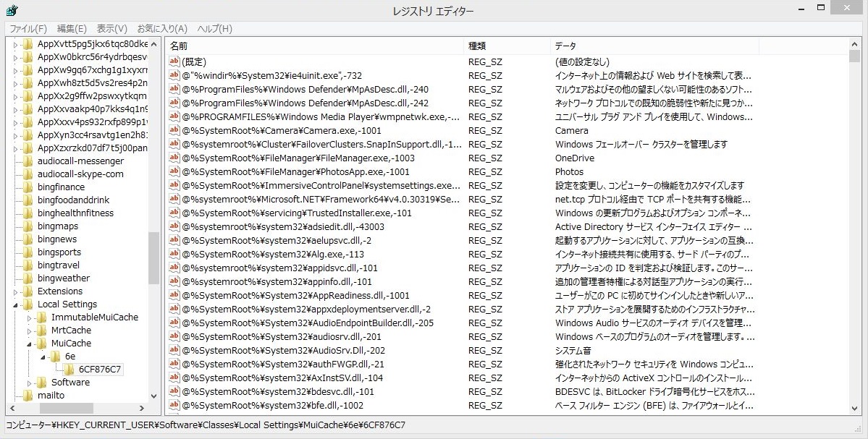Expand the AppXzxrzkd07df7t5j00pan key

click(15, 148)
